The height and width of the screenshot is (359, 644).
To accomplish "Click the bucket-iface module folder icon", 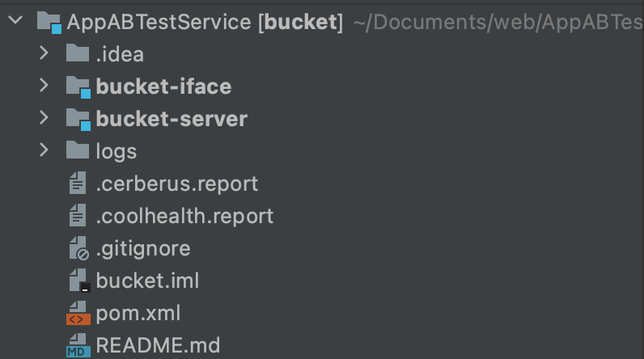I will (x=78, y=87).
